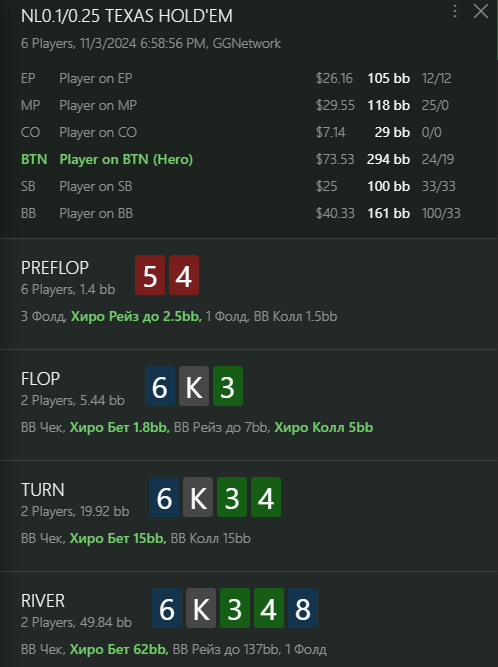Click the "Хиро Бет 62bb" river action
The image size is (498, 667).
pos(119,649)
